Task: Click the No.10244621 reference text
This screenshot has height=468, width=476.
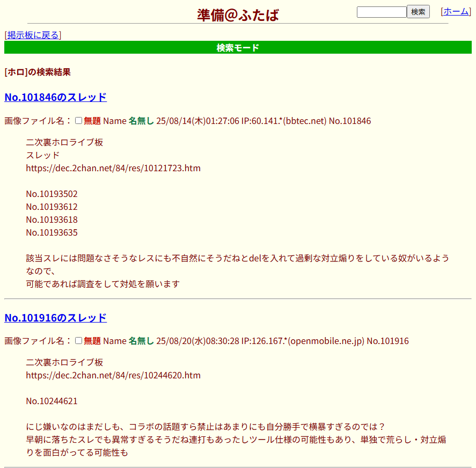Action: [x=52, y=401]
